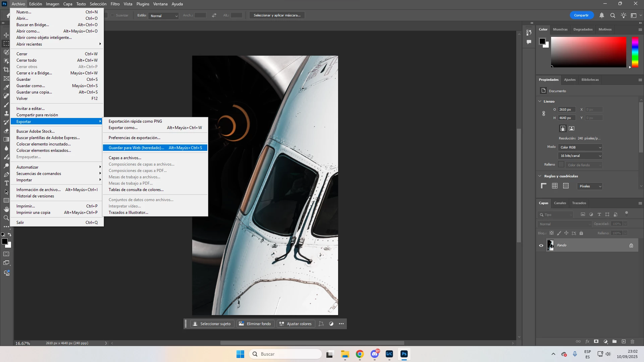Click the rainbow hue slider strip
Screen dimensions: 644x362
click(635, 52)
